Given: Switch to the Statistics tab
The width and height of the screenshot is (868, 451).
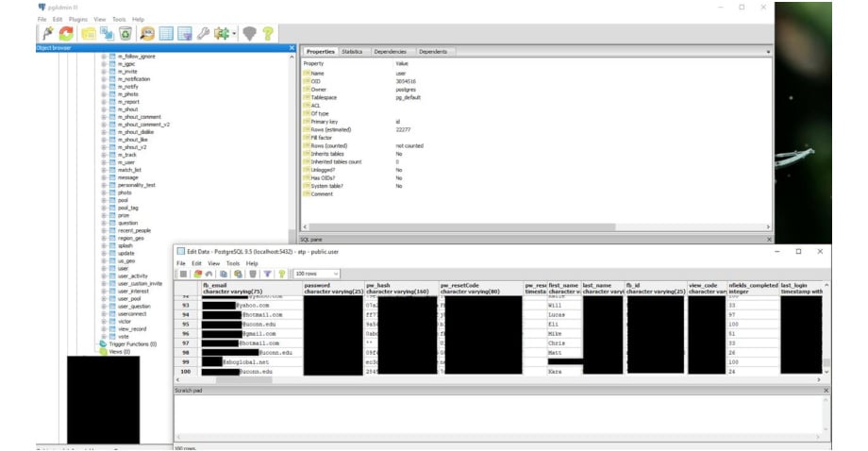Looking at the screenshot, I should click(352, 52).
